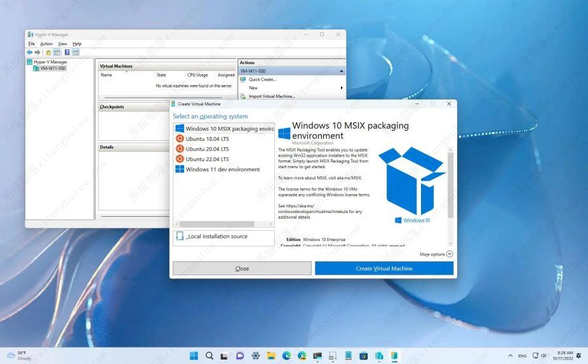This screenshot has width=588, height=364.
Task: Click the description pane vertical scrollbar
Action: [451, 184]
